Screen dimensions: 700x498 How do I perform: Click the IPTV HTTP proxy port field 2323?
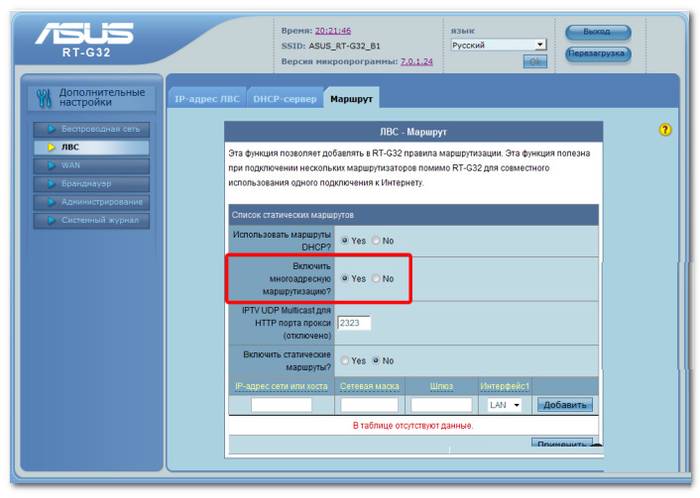click(354, 323)
